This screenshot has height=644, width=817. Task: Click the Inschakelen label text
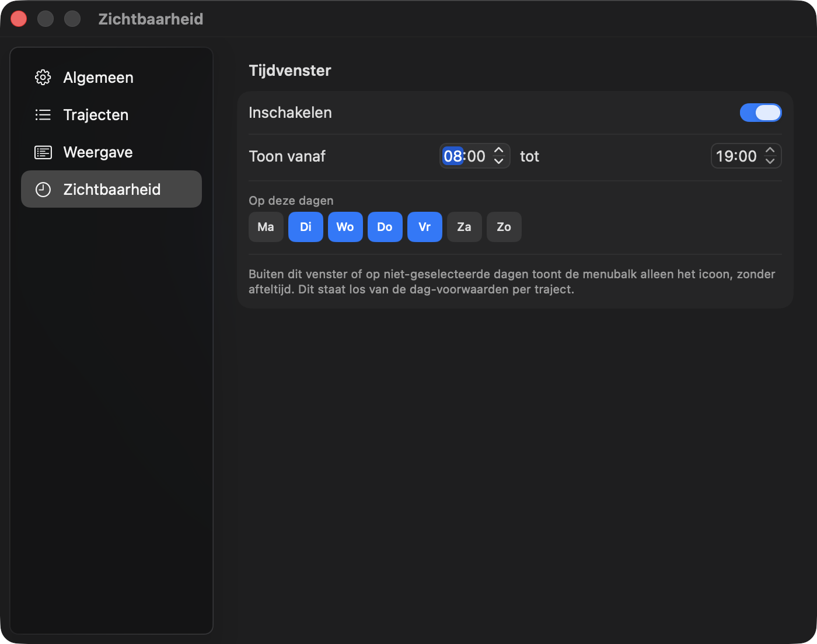(x=290, y=113)
